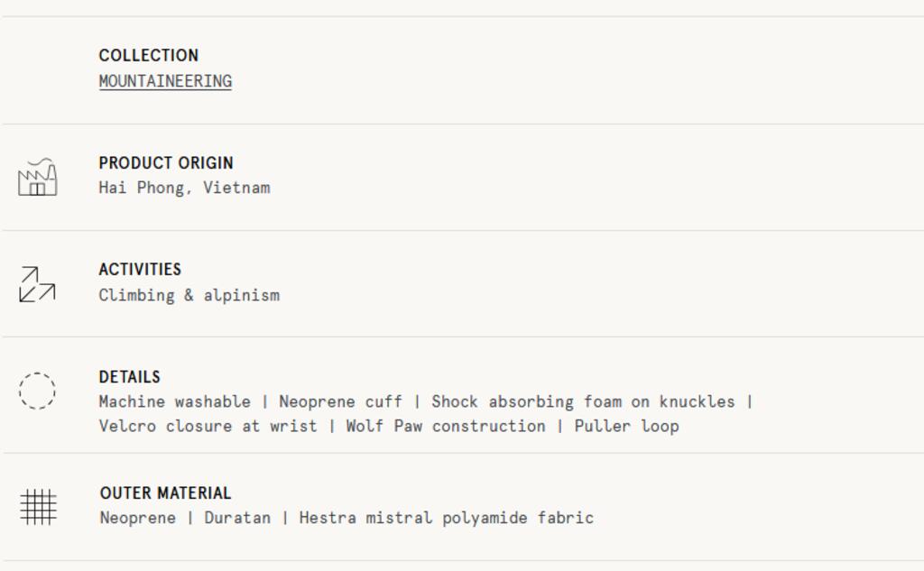This screenshot has width=924, height=571.
Task: Click the factory icon beside Product Origin
Action: coord(38,177)
